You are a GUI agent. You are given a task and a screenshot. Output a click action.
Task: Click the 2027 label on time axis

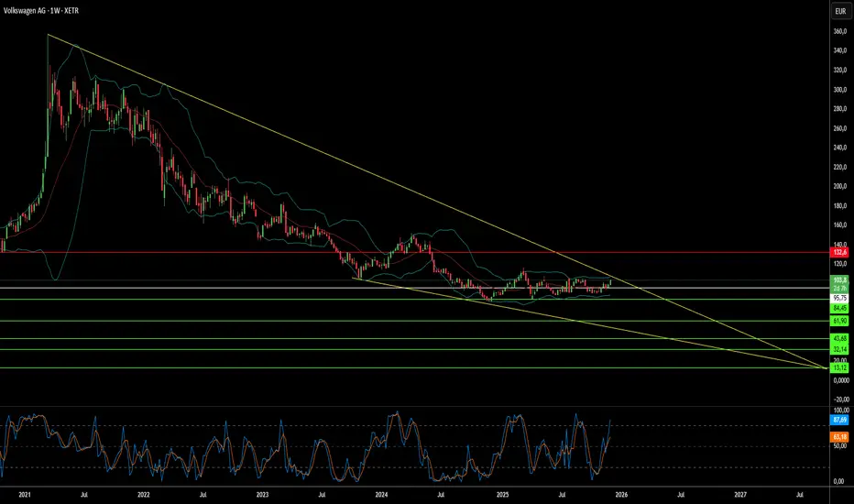pos(740,494)
